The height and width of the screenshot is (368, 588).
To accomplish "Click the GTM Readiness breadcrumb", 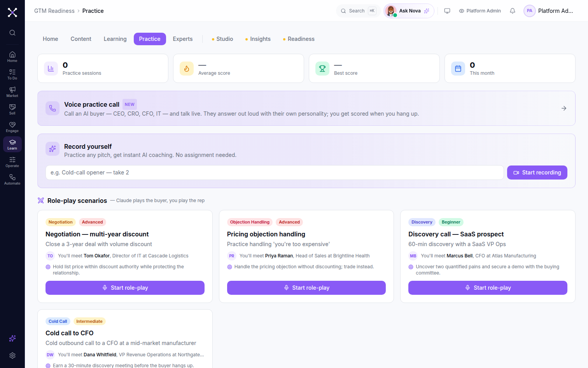I will pyautogui.click(x=54, y=11).
